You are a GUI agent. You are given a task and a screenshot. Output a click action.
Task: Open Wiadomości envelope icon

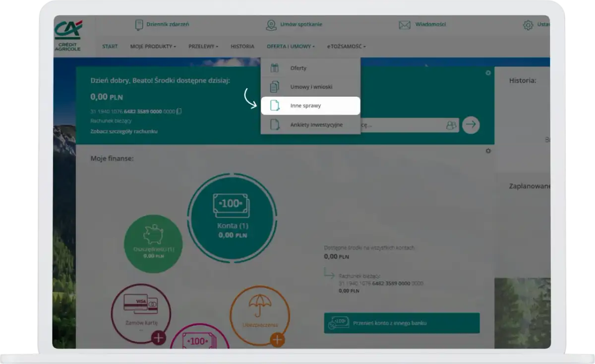tap(405, 25)
